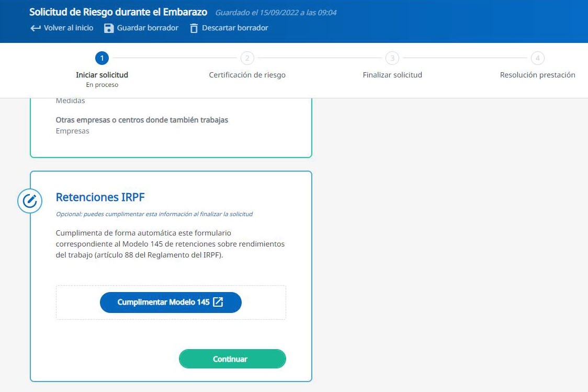Open the Certificación de riesgo step label

tap(247, 75)
